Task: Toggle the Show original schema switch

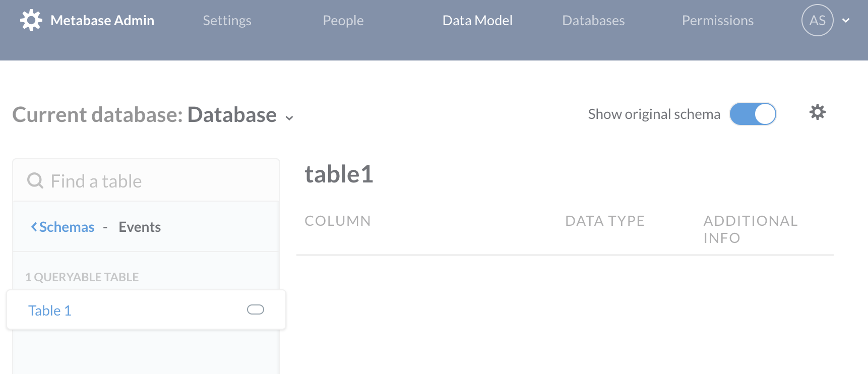Action: 753,114
